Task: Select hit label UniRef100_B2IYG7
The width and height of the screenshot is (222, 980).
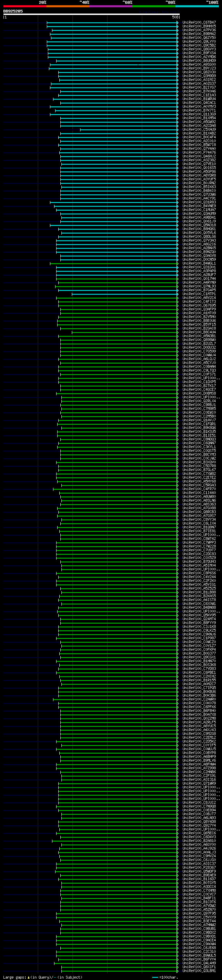Action: tap(199, 88)
